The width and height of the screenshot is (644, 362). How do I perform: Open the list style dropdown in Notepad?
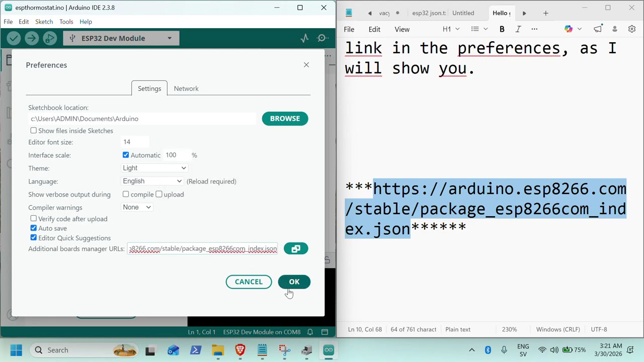click(x=479, y=29)
